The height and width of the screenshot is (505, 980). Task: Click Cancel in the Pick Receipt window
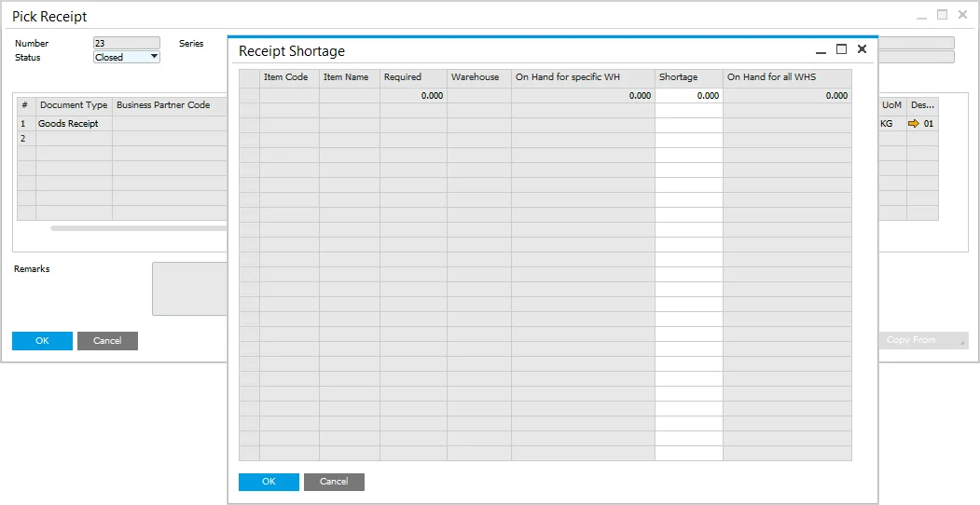(x=107, y=341)
